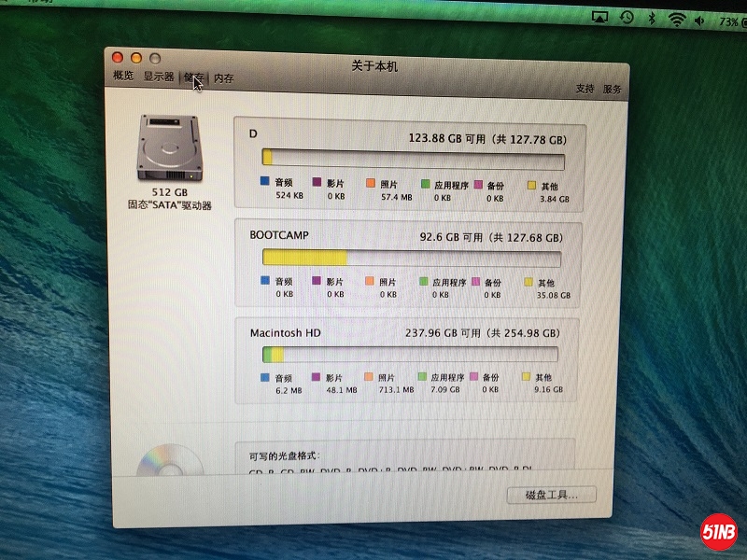Viewport: 747px width, 560px height.
Task: Click purple 影片 swatch under Macintosh HD
Action: coord(316,377)
